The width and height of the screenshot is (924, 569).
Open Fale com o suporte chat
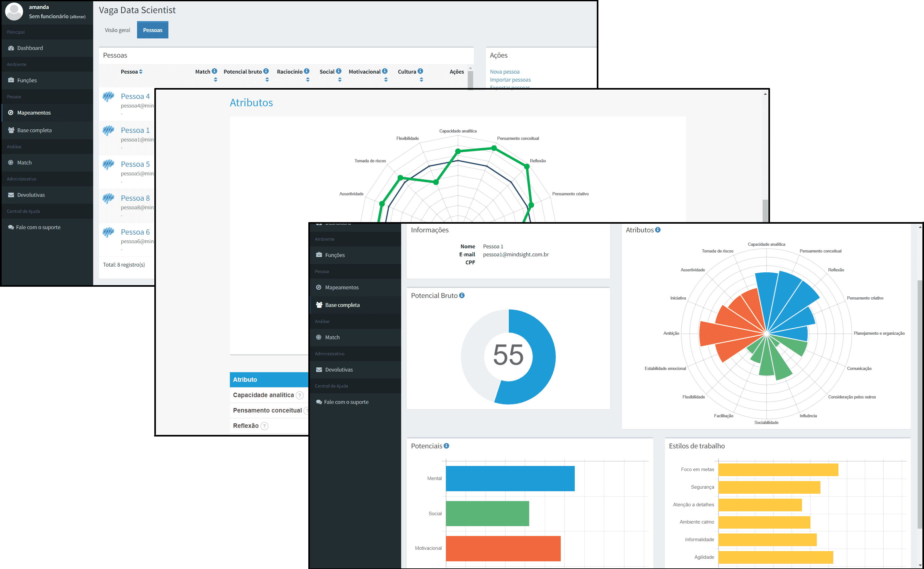tap(38, 227)
